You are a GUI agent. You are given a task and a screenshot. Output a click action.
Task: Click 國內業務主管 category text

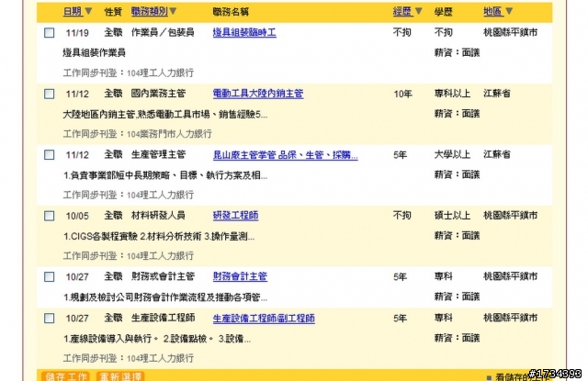coord(158,94)
